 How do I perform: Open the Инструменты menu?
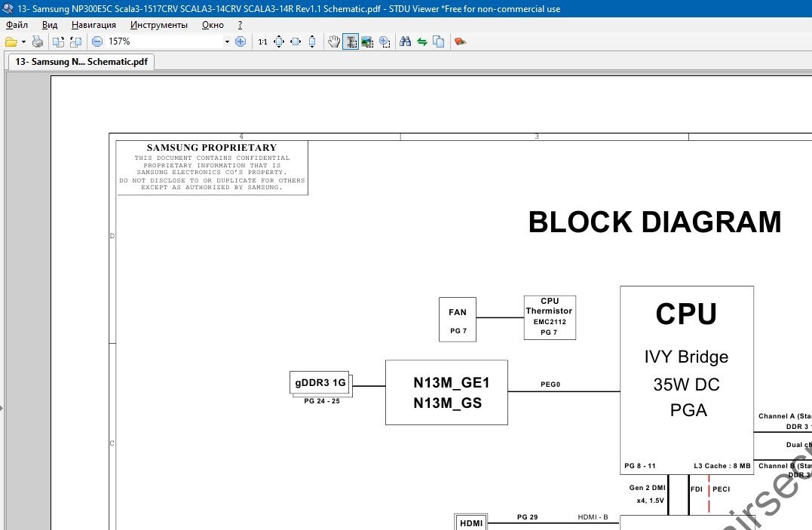click(158, 25)
